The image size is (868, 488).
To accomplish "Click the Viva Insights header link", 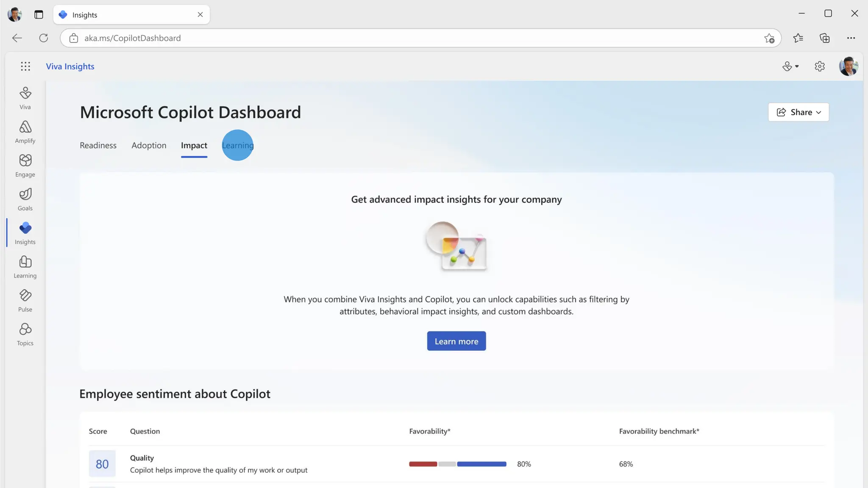I will pos(70,67).
